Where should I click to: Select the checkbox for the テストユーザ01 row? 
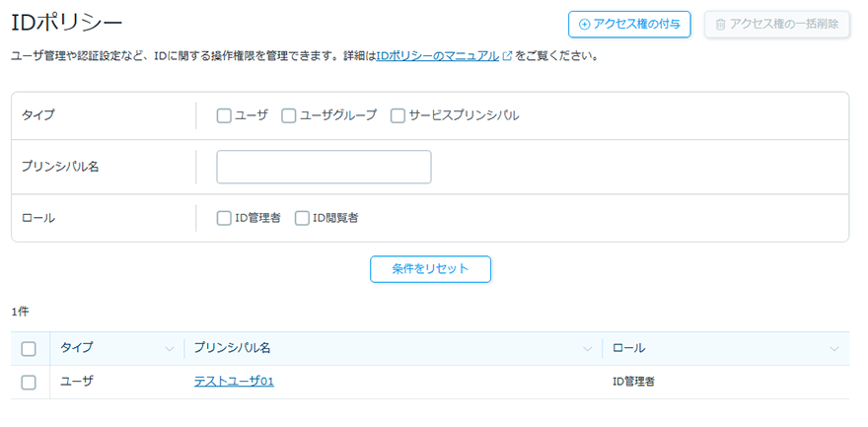(29, 382)
